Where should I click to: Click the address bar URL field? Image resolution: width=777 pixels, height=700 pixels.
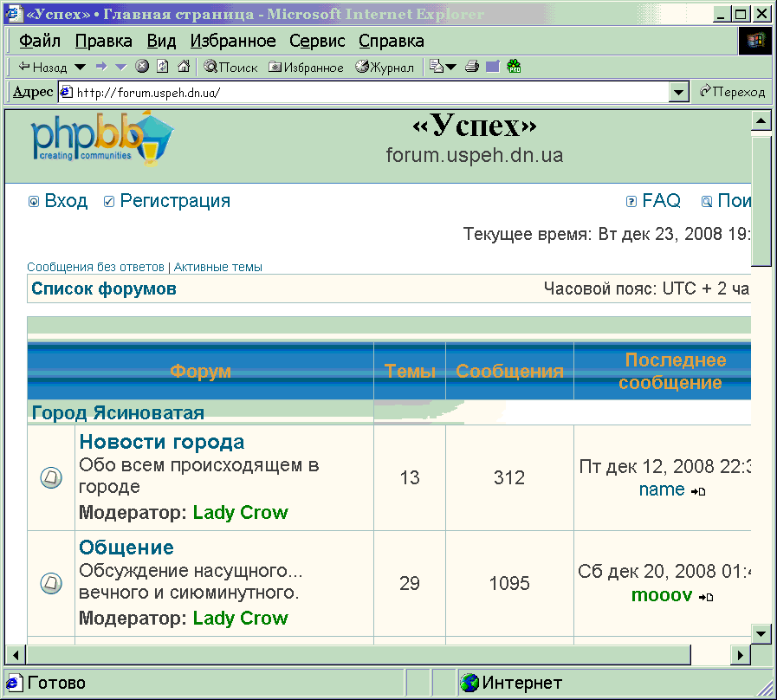pyautogui.click(x=364, y=92)
